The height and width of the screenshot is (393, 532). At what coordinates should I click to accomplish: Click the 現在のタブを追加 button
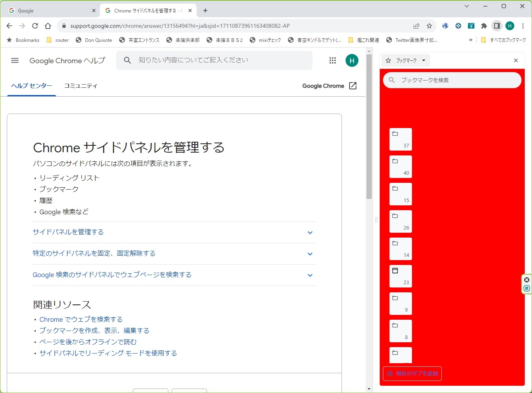tap(412, 374)
